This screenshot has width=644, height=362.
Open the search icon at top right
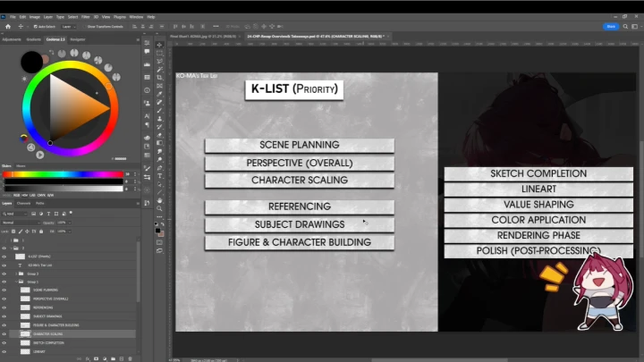point(625,26)
